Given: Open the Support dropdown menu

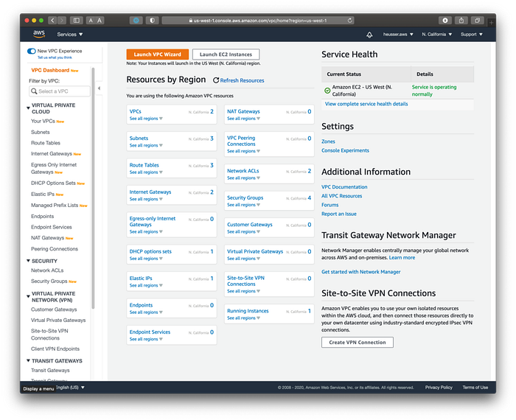Looking at the screenshot, I should click(472, 34).
